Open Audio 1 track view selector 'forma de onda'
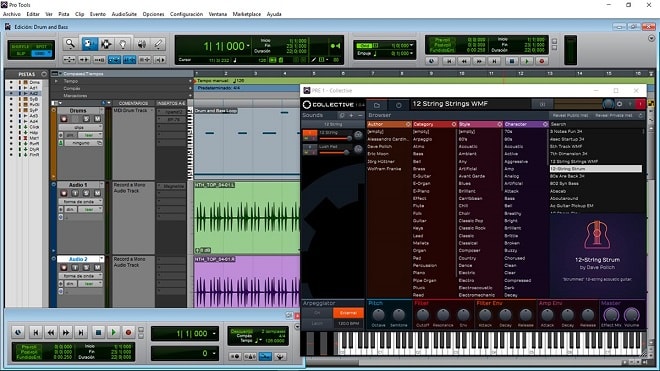The image size is (660, 371). pyautogui.click(x=81, y=202)
